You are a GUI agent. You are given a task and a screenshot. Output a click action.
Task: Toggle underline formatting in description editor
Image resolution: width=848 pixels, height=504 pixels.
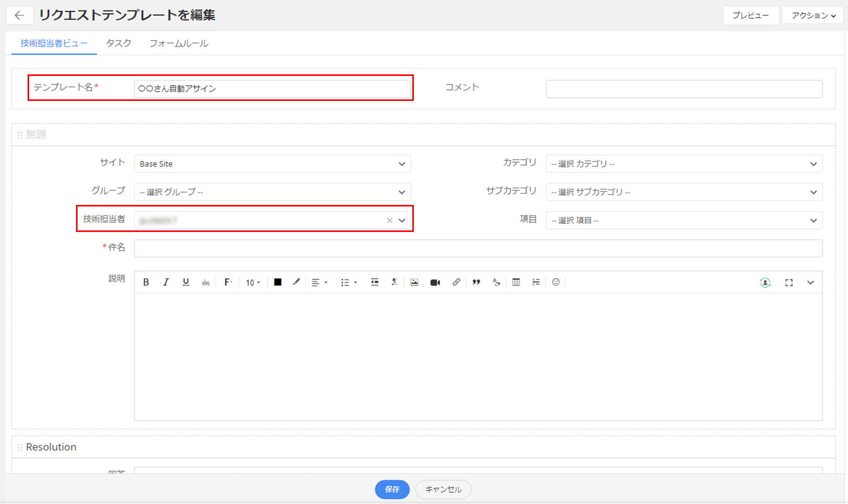[x=186, y=282]
